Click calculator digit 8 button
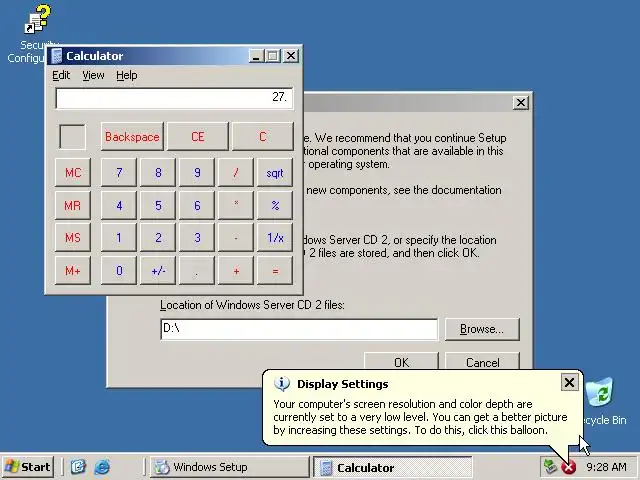The width and height of the screenshot is (640, 480). (x=158, y=173)
